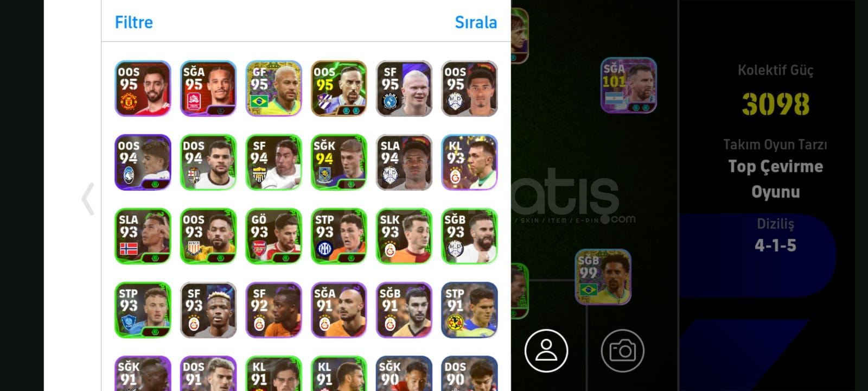868x391 pixels.
Task: Pick the STP 91 Club América card
Action: pyautogui.click(x=469, y=310)
